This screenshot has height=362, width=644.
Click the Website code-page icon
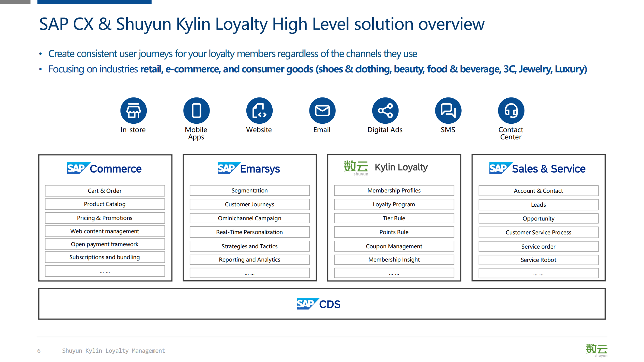click(x=259, y=110)
